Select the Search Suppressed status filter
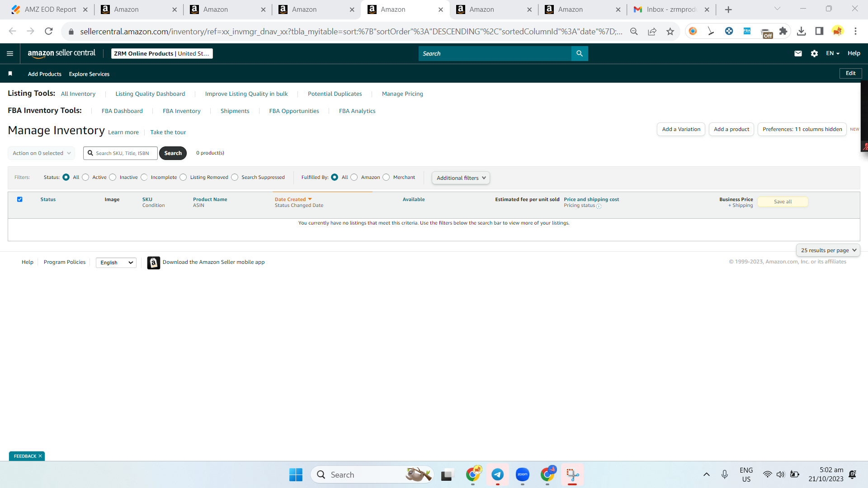The image size is (868, 488). tap(235, 177)
